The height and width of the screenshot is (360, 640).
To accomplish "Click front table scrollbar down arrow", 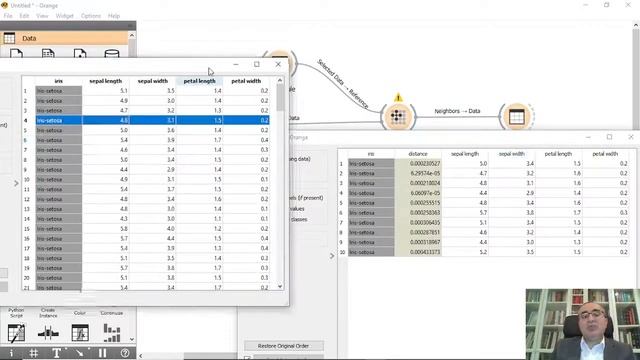I will pyautogui.click(x=280, y=286).
